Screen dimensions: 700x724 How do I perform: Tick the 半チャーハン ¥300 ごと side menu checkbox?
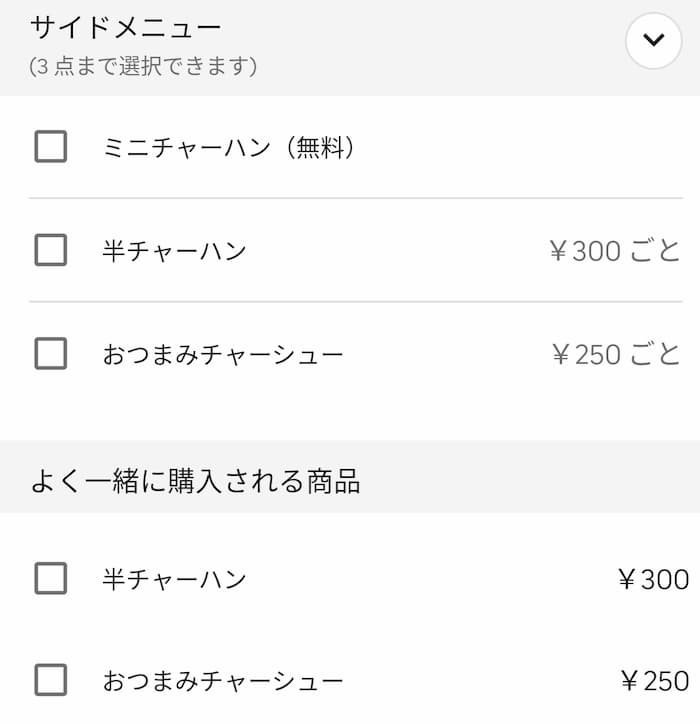pyautogui.click(x=51, y=249)
